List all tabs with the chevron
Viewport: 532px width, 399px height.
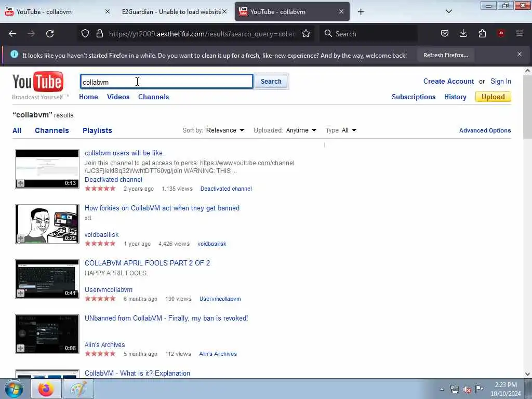tap(448, 11)
